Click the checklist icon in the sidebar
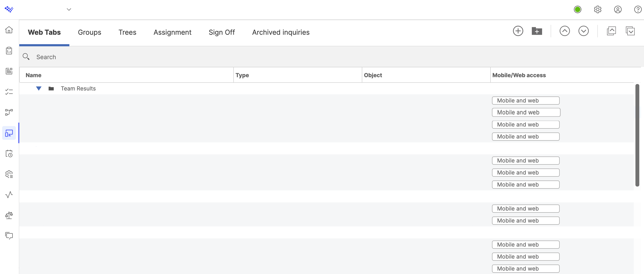Image resolution: width=644 pixels, height=274 pixels. tap(9, 92)
